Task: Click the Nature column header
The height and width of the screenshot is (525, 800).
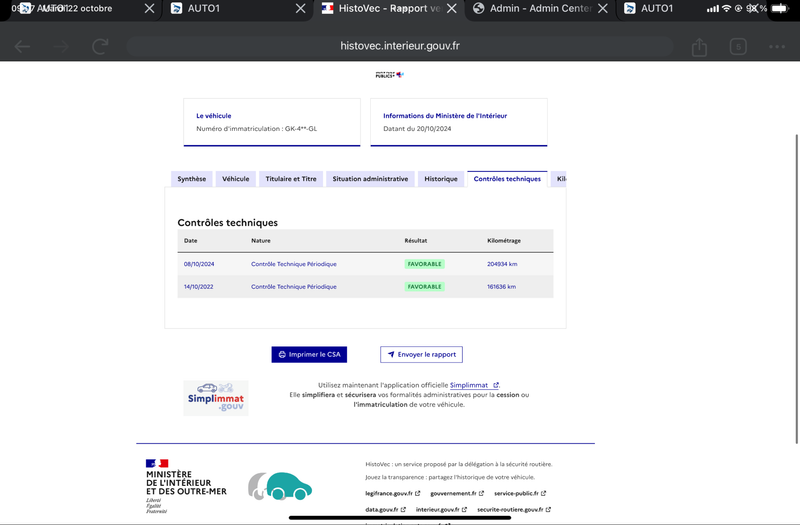Action: [261, 241]
